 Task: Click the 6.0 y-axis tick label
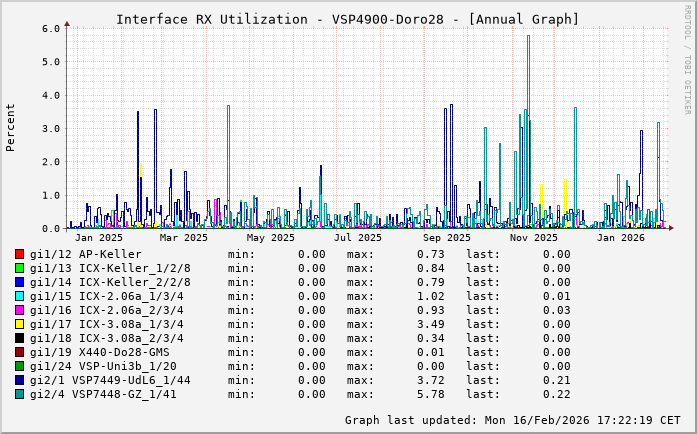51,28
